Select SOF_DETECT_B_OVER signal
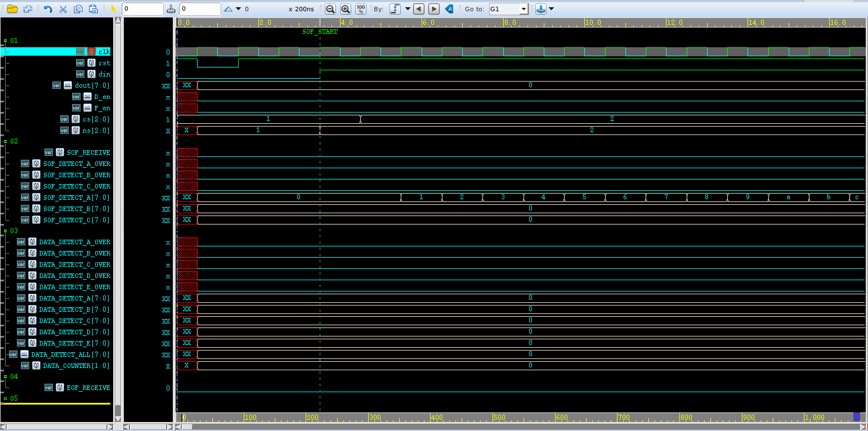 pyautogui.click(x=77, y=175)
